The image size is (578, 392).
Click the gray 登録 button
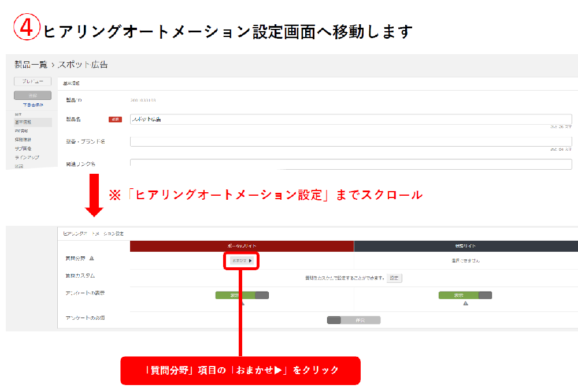(32, 95)
